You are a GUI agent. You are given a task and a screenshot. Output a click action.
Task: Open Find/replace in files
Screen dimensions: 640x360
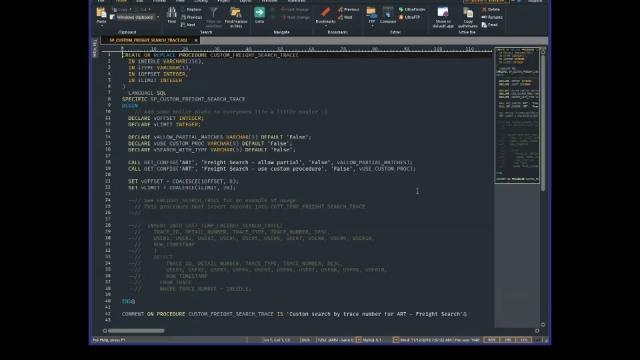(236, 18)
